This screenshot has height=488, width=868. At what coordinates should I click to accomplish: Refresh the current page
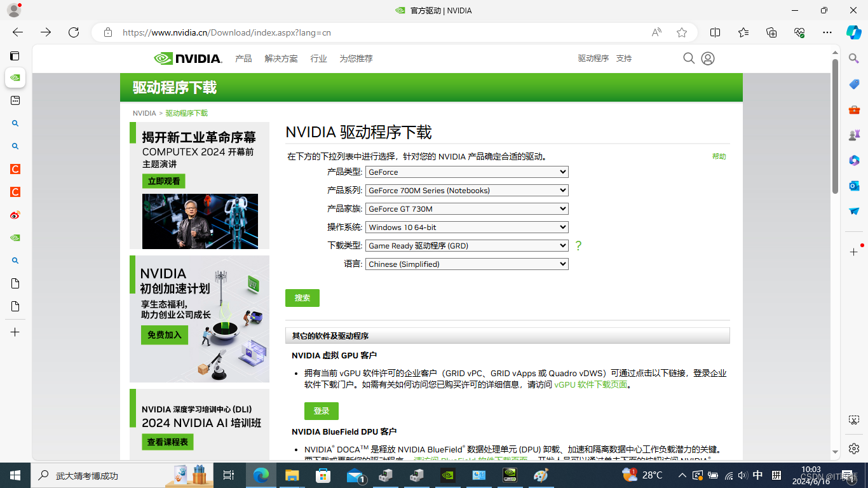pos(74,32)
